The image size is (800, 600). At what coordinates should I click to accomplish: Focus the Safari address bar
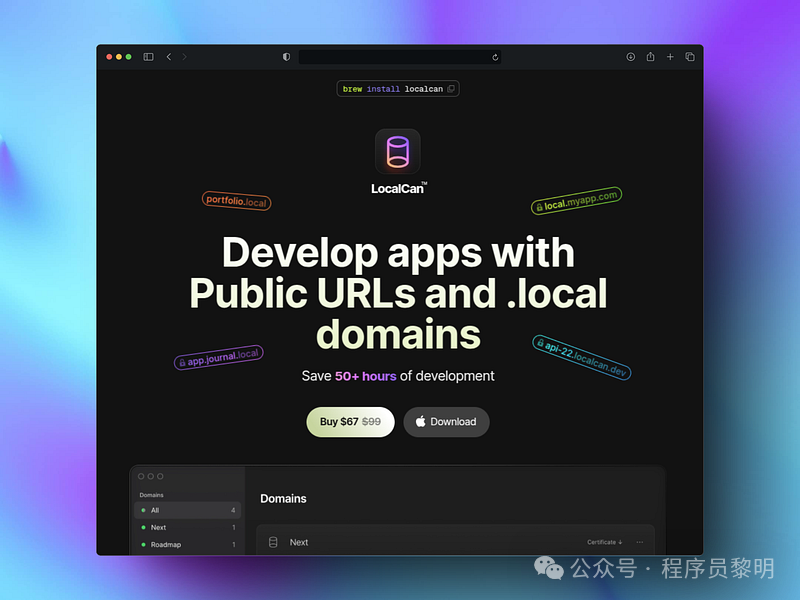[399, 57]
